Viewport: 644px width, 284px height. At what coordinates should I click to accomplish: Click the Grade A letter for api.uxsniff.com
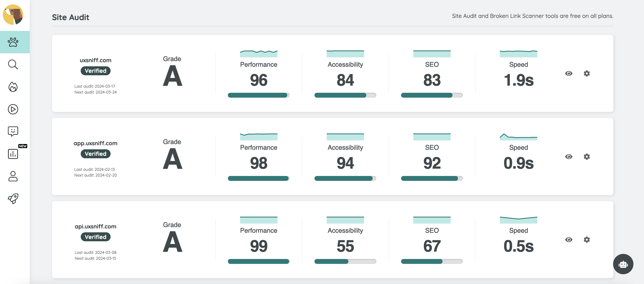click(x=173, y=242)
